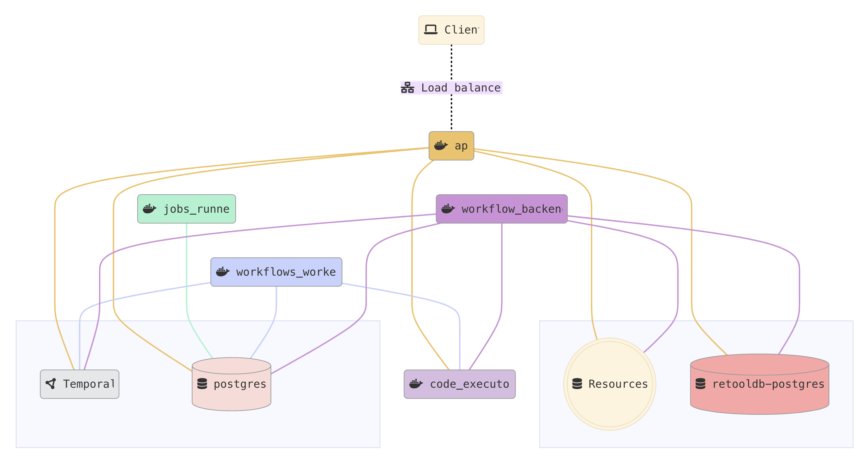Click the database icon in the postgres node
The image size is (868, 464).
point(202,384)
